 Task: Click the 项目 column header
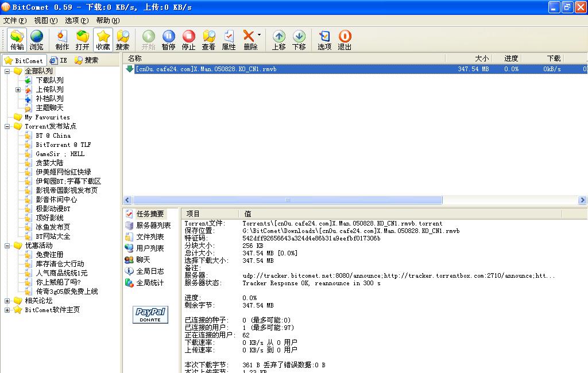click(210, 213)
